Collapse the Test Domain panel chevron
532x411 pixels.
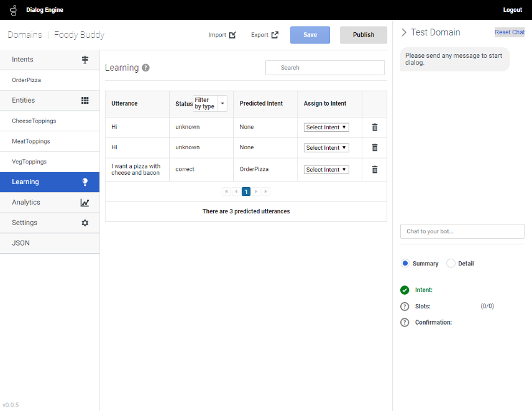pyautogui.click(x=404, y=32)
